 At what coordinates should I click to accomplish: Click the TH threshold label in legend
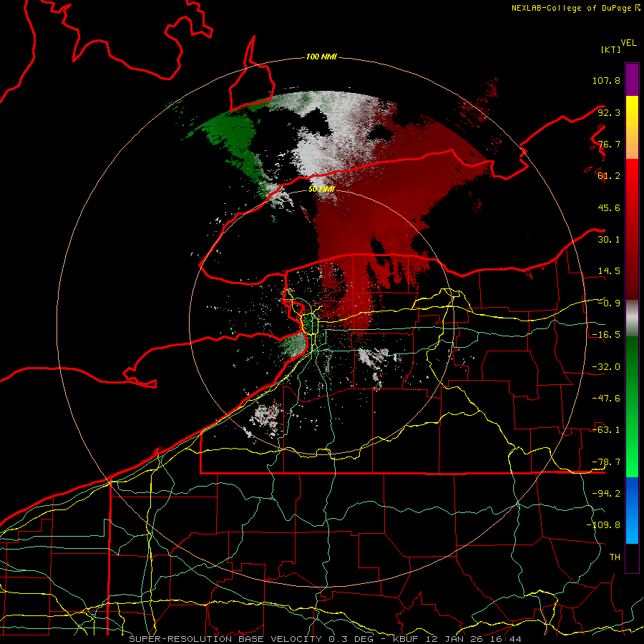click(x=615, y=557)
